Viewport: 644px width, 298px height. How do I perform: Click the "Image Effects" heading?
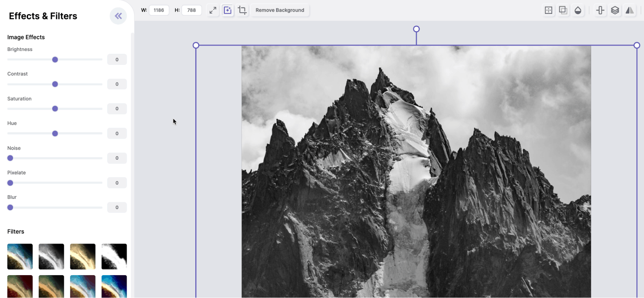tap(26, 37)
